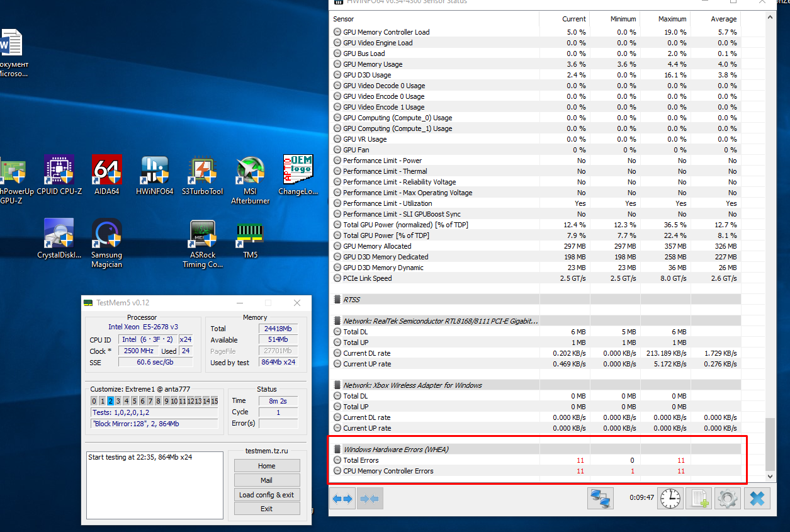Select the GPU Memory Controller Load row
This screenshot has width=790, height=532.
(x=536, y=32)
